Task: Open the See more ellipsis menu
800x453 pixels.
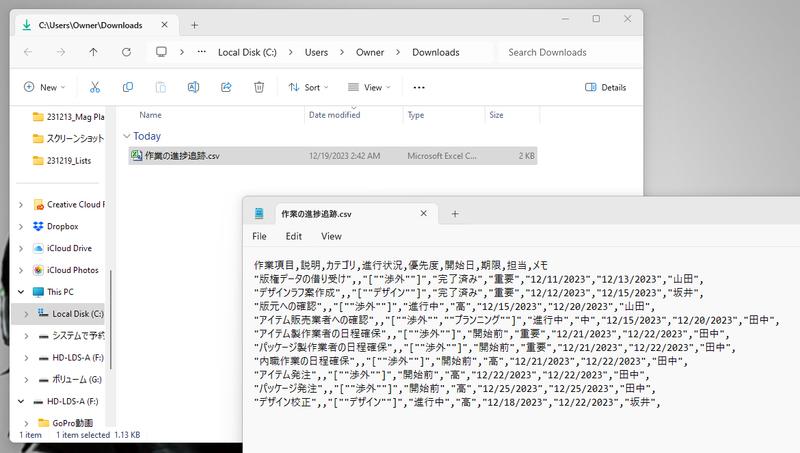Action: [x=419, y=87]
